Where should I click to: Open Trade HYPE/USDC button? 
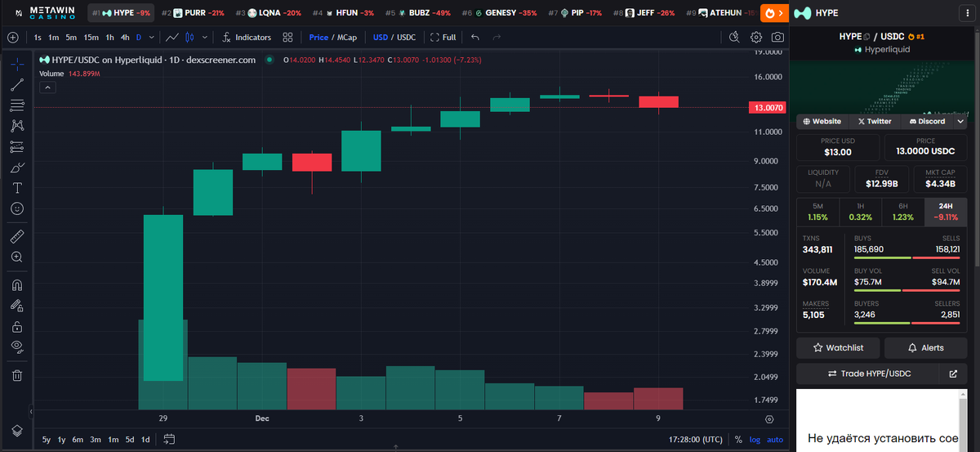pyautogui.click(x=869, y=374)
